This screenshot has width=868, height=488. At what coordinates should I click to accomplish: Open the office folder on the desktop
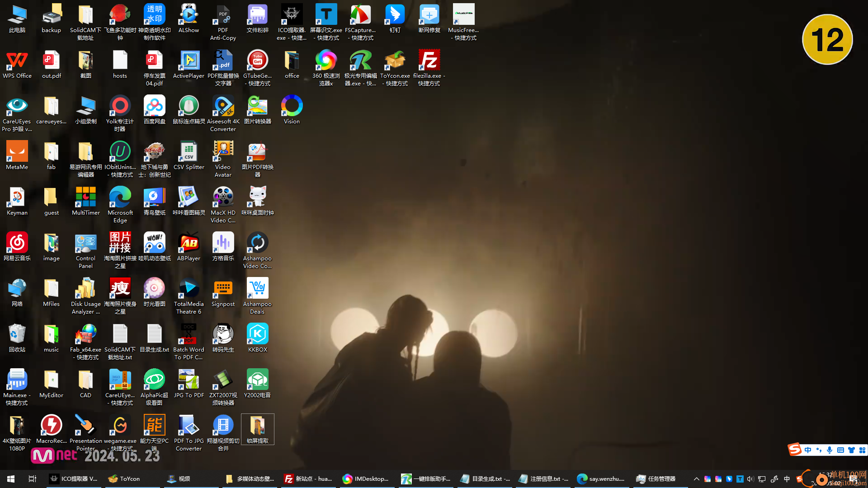point(292,65)
